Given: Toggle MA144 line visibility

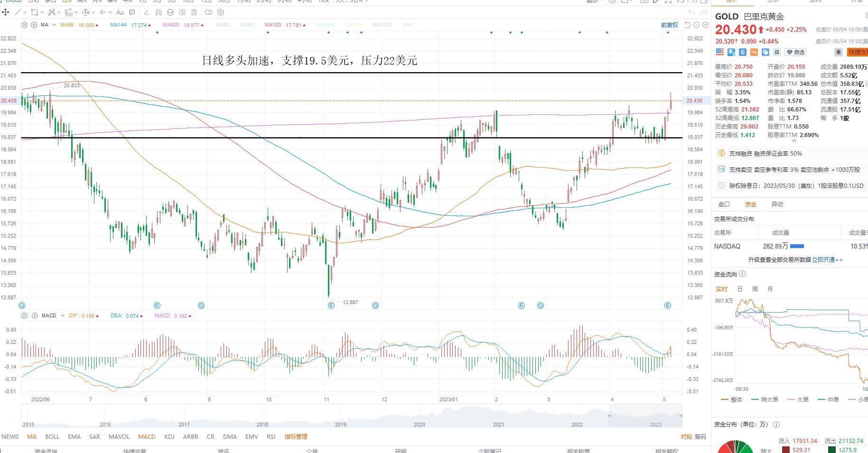Looking at the screenshot, I should pos(131,25).
